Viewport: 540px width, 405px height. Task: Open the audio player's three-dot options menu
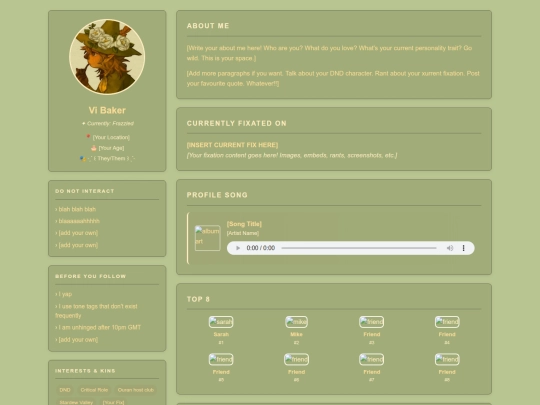click(x=464, y=248)
